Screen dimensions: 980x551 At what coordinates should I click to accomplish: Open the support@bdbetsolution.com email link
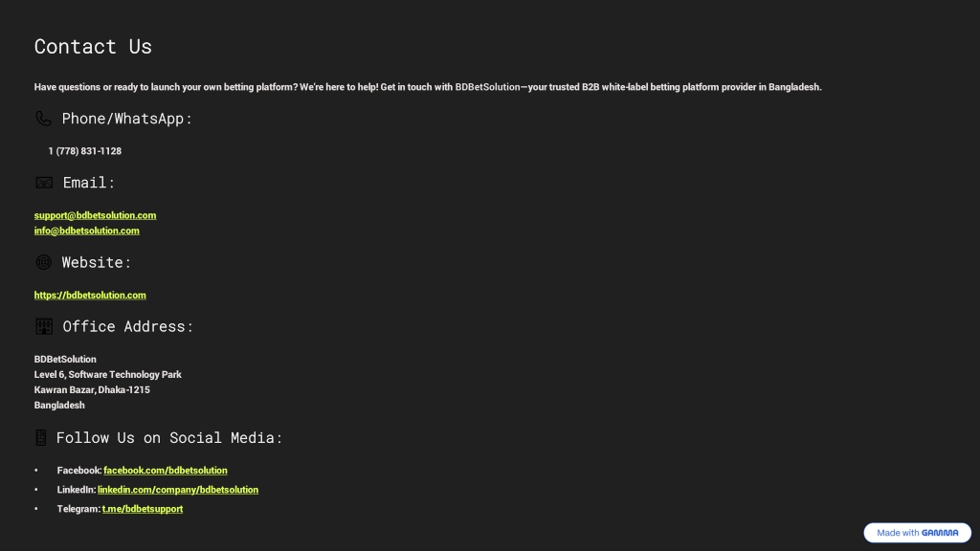point(95,215)
